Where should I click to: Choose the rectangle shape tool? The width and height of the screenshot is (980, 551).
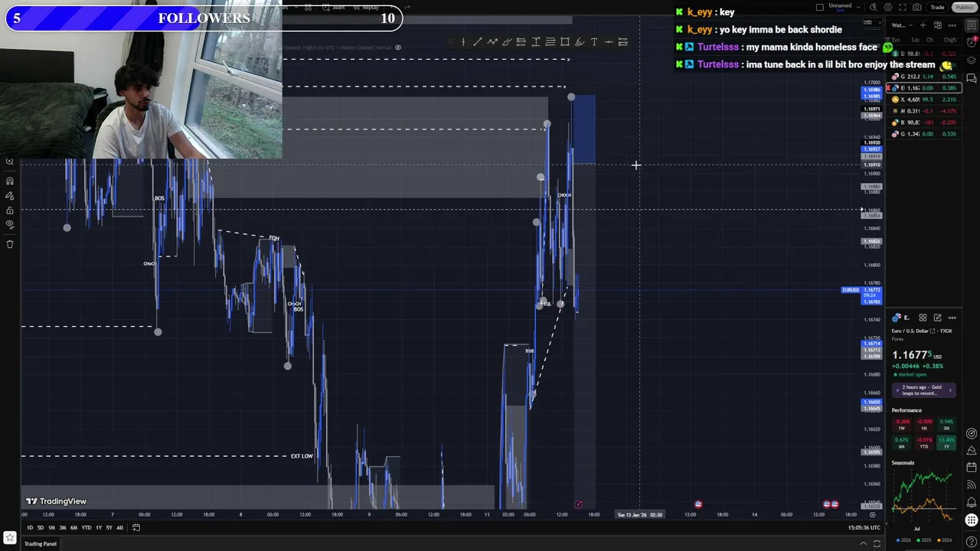[565, 42]
